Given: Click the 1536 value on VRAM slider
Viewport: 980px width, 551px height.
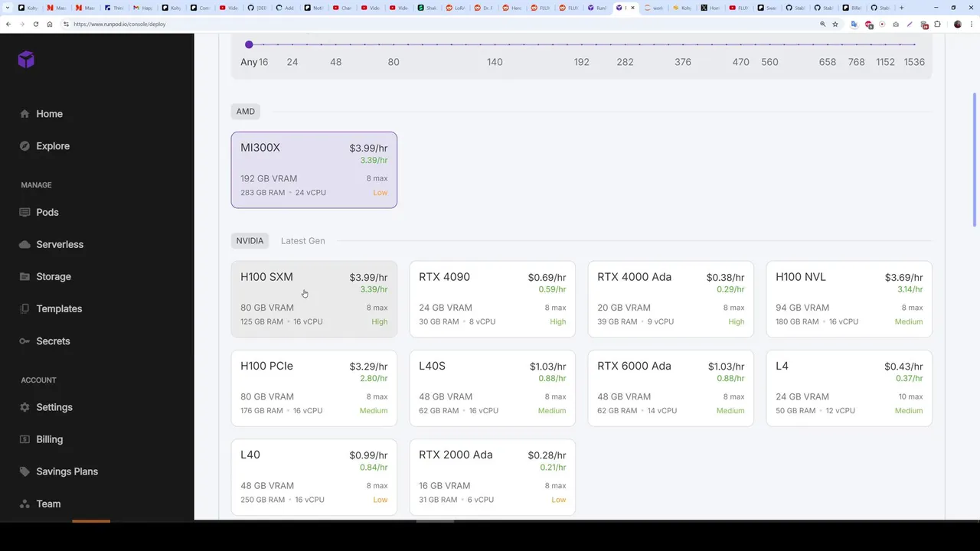Looking at the screenshot, I should (x=914, y=62).
